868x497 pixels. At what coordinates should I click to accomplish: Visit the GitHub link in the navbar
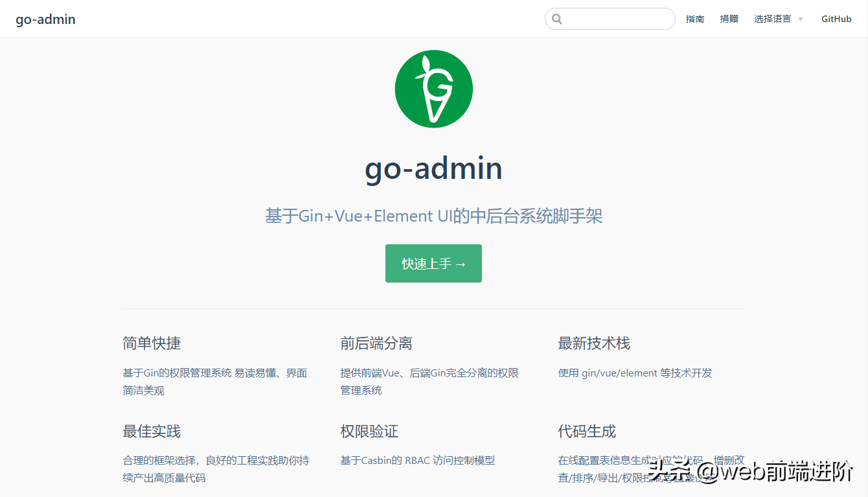[x=836, y=19]
